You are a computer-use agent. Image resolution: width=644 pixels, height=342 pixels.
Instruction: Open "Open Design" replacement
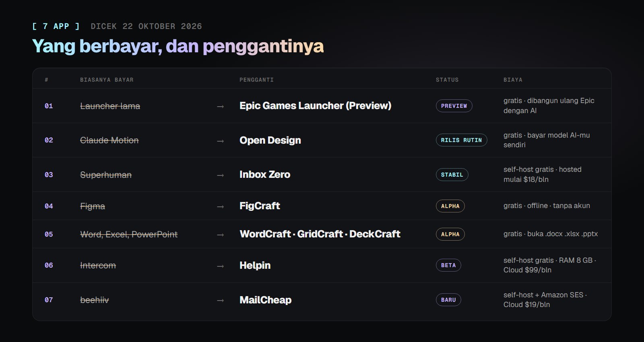pyautogui.click(x=270, y=140)
